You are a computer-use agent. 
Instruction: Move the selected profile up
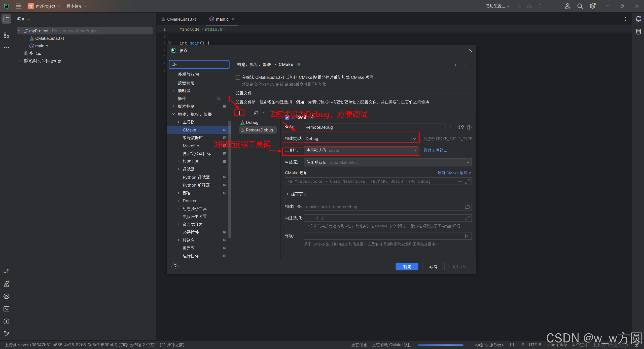click(264, 113)
